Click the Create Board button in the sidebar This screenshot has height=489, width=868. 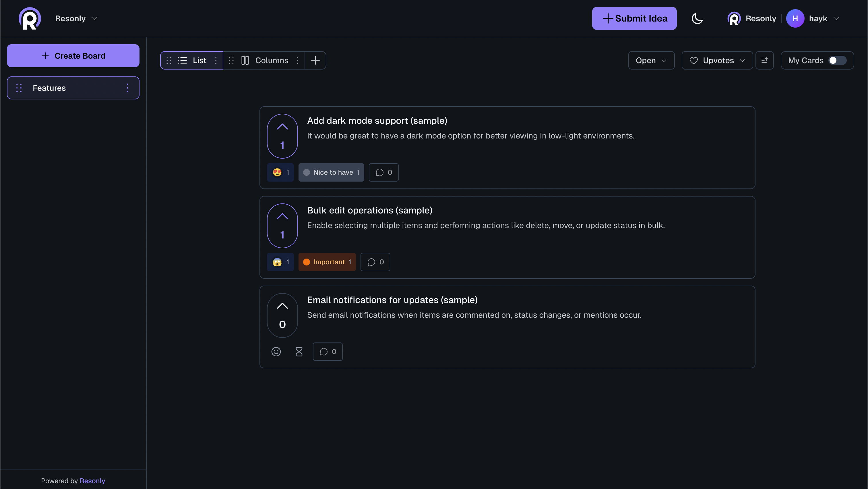point(73,56)
